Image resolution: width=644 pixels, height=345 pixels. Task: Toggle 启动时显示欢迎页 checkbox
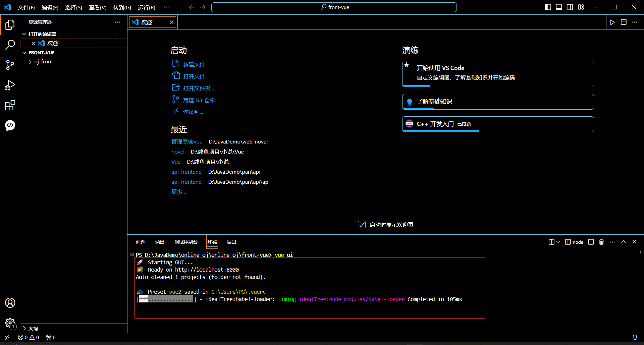pos(362,225)
